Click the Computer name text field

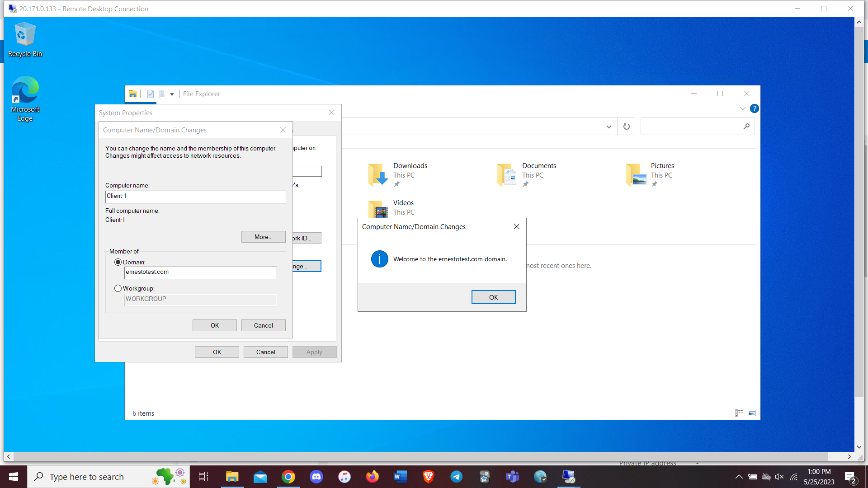[195, 197]
